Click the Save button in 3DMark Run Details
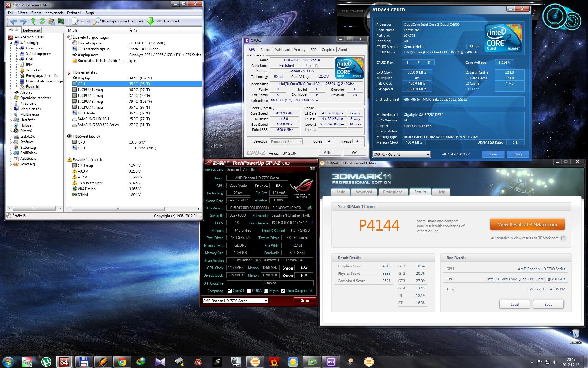This screenshot has width=588, height=368. pyautogui.click(x=548, y=305)
